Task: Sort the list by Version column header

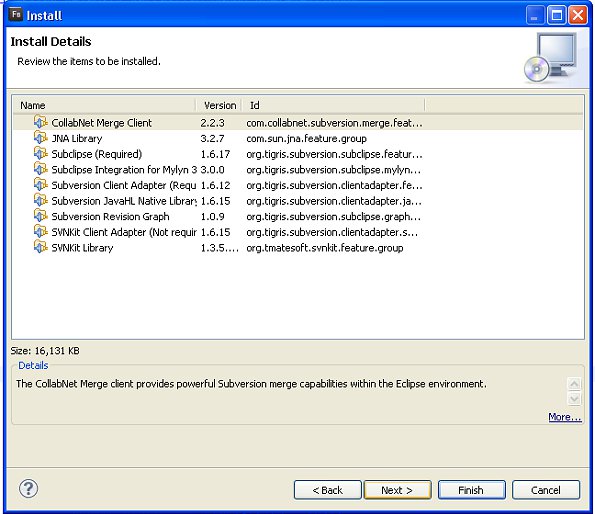Action: pos(219,105)
